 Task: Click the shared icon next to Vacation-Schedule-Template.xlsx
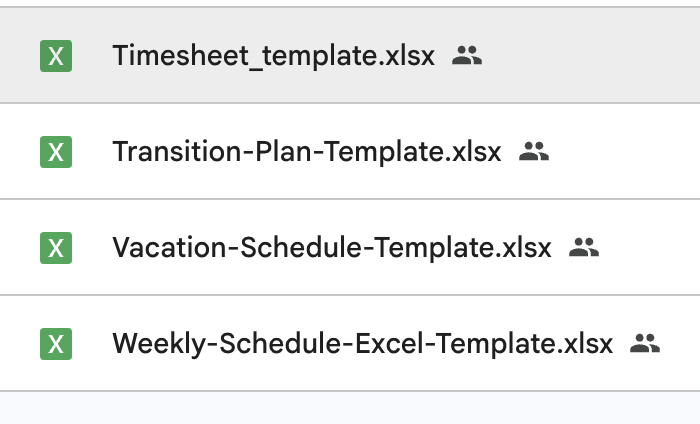pyautogui.click(x=584, y=248)
